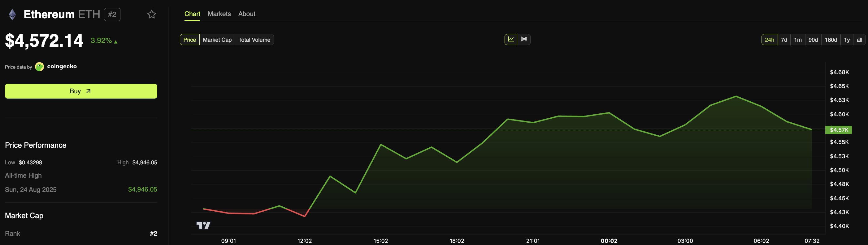The height and width of the screenshot is (245, 868).
Task: Click the Ethereum diamond logo icon
Action: [12, 15]
